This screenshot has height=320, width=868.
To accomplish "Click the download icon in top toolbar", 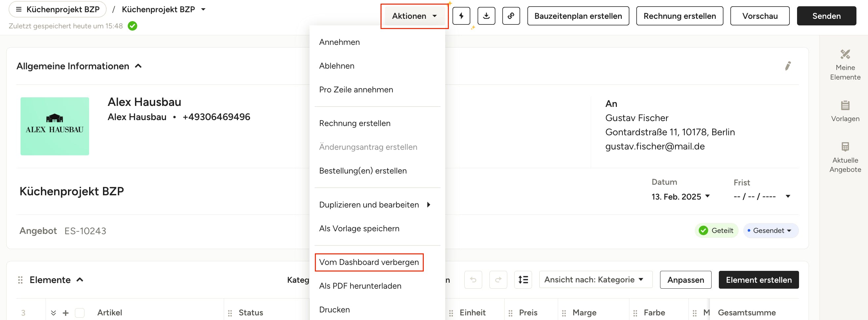I will 486,16.
